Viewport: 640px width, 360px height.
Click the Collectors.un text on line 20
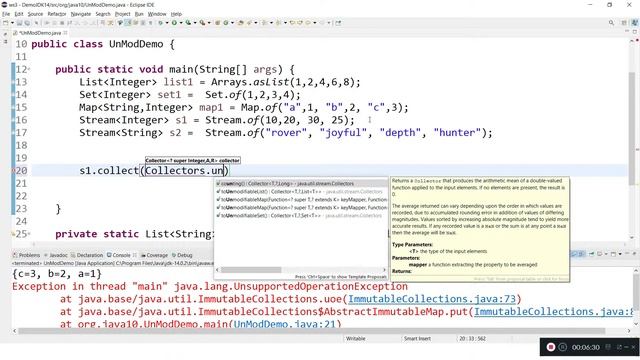click(x=184, y=171)
